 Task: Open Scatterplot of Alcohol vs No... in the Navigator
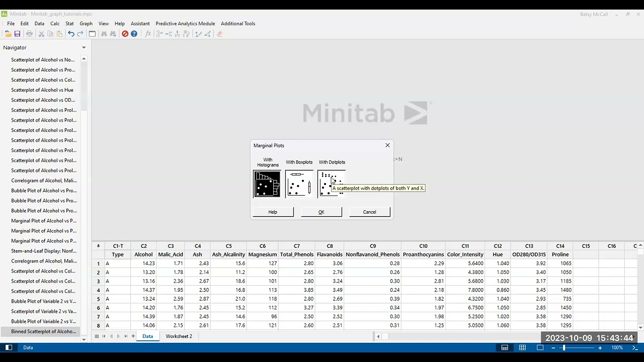tap(43, 60)
